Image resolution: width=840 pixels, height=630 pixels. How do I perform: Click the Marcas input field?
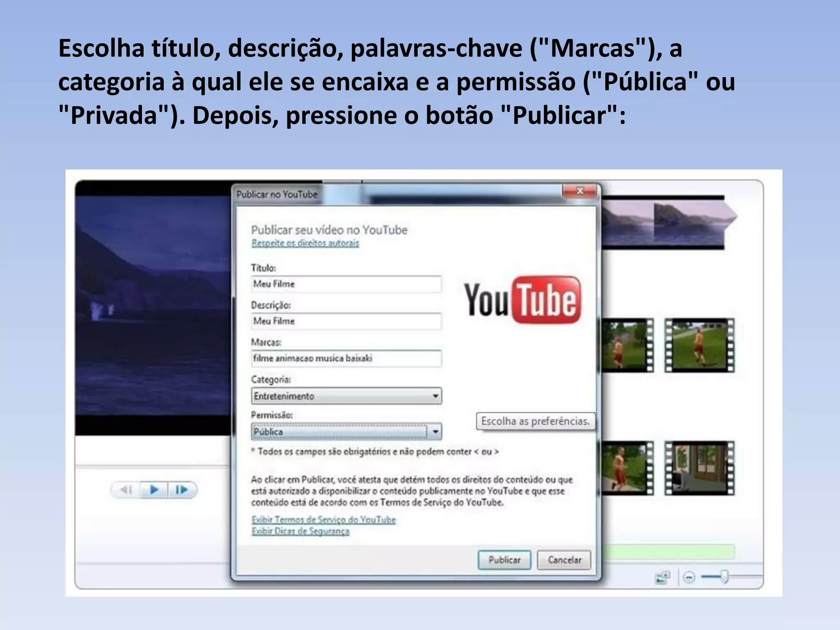(x=347, y=358)
